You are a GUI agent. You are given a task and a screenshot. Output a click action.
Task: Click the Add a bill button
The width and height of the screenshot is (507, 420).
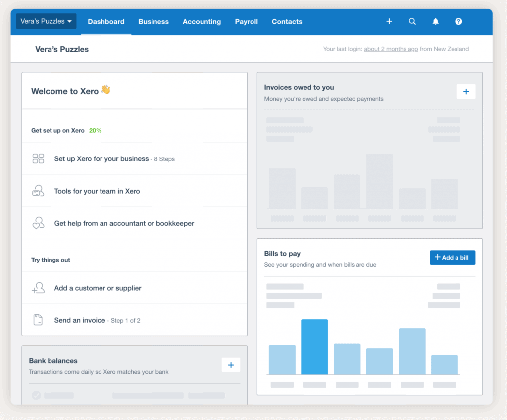452,257
